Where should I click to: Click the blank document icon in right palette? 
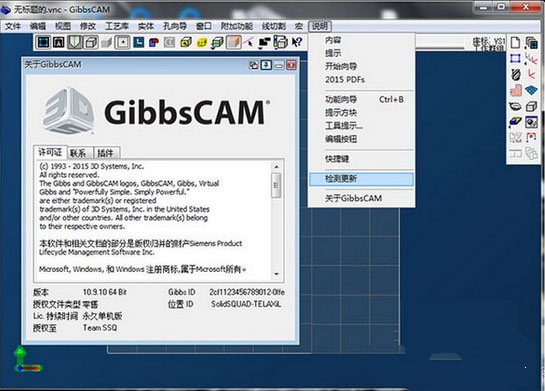pyautogui.click(x=515, y=42)
